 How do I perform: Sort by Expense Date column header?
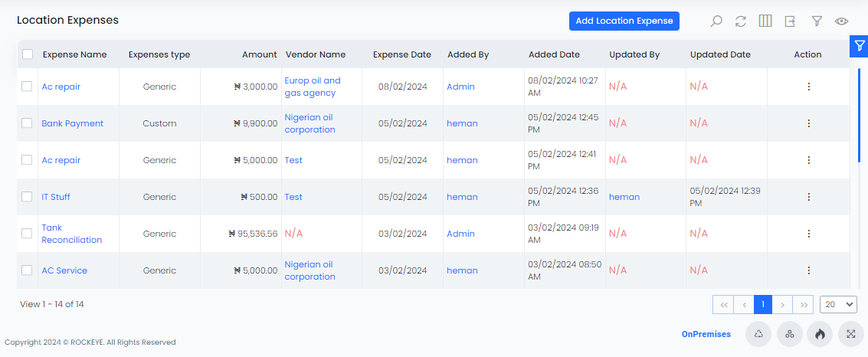click(402, 54)
